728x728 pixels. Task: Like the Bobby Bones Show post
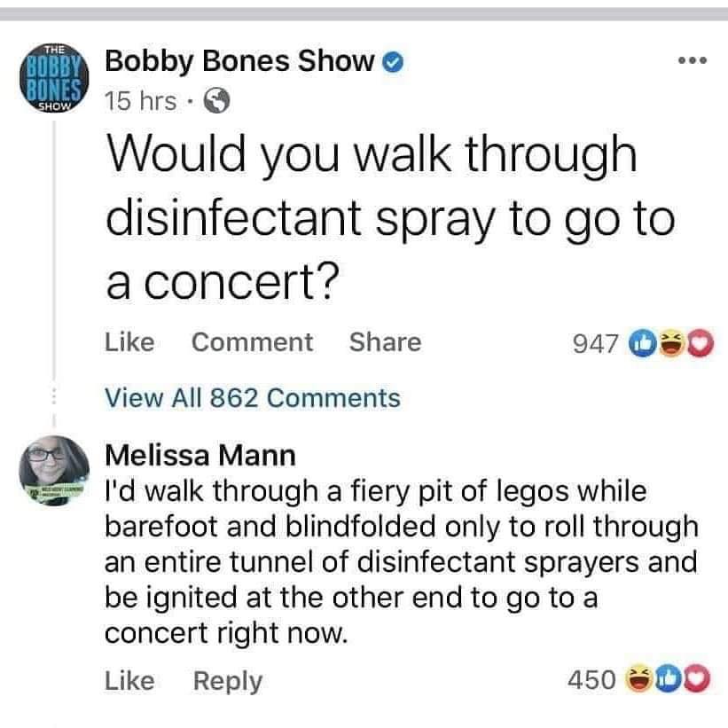129,342
